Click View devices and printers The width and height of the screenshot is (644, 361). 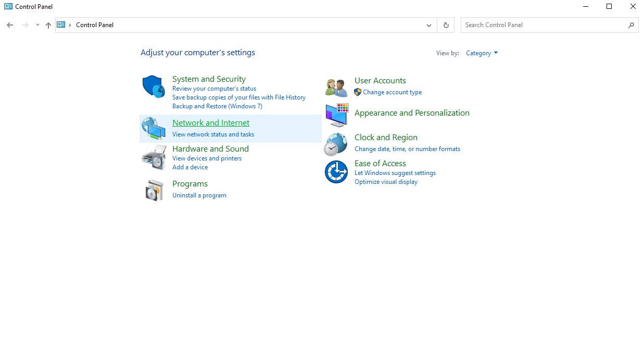(207, 158)
